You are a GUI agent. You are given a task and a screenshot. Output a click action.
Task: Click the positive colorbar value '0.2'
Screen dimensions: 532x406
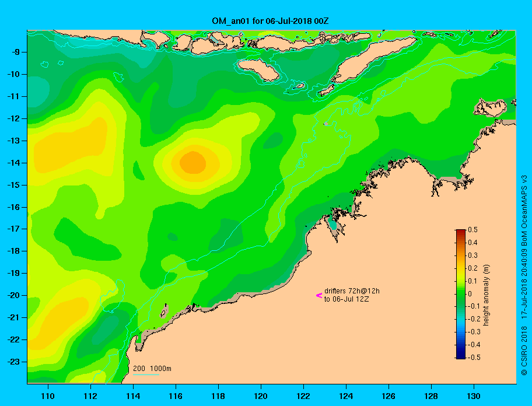[x=473, y=268]
